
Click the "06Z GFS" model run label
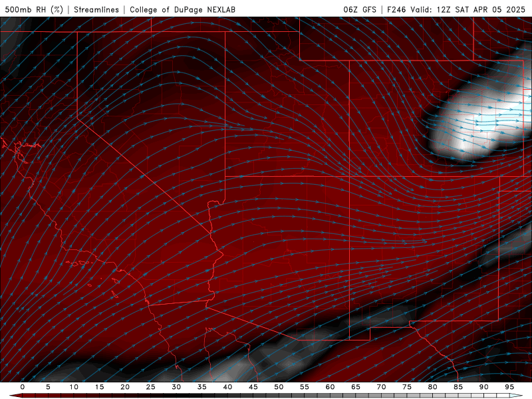pyautogui.click(x=360, y=9)
